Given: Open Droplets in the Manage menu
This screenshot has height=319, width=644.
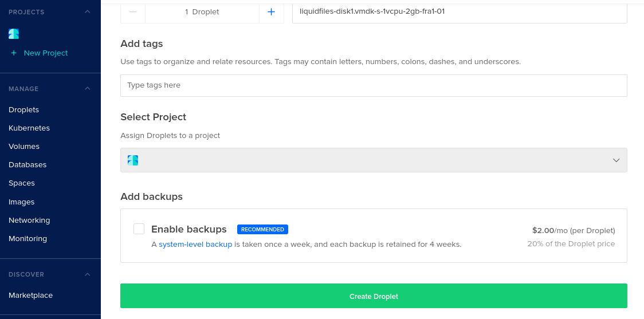Looking at the screenshot, I should tap(24, 109).
